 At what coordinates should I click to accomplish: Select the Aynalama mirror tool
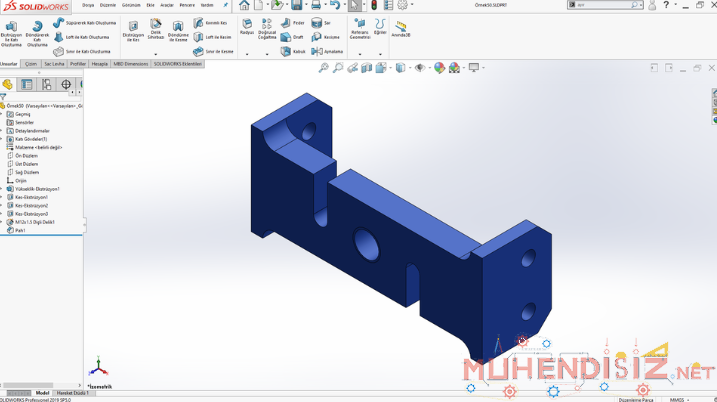point(327,51)
